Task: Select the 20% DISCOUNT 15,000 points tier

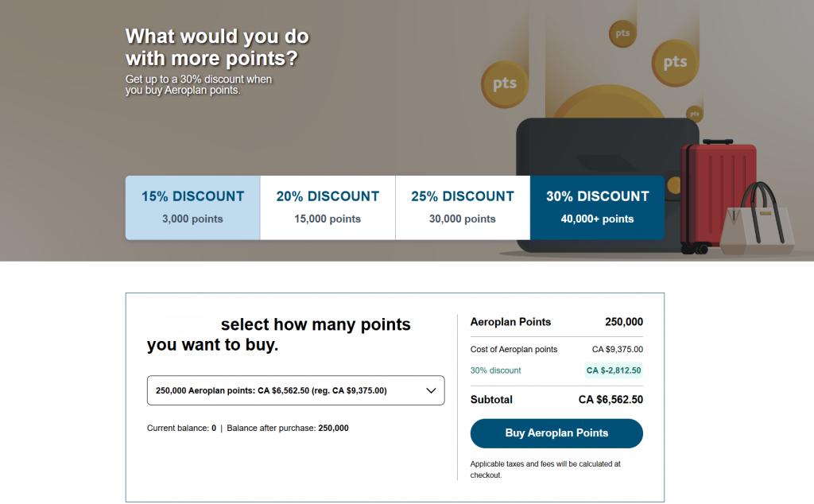Action: coord(328,207)
